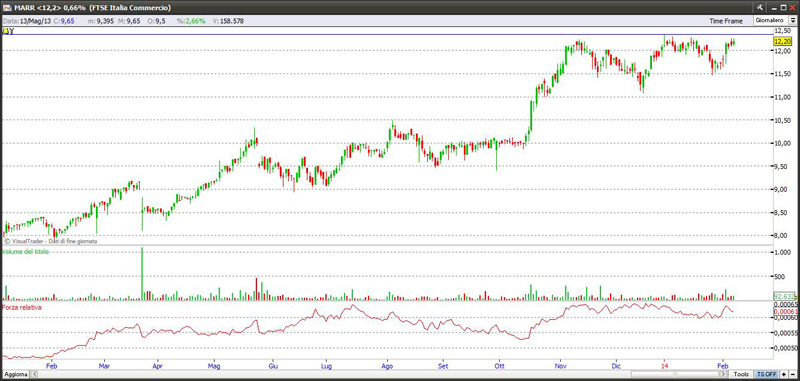The image size is (800, 381).
Task: Click the '8,00' price axis label
Action: [x=781, y=236]
